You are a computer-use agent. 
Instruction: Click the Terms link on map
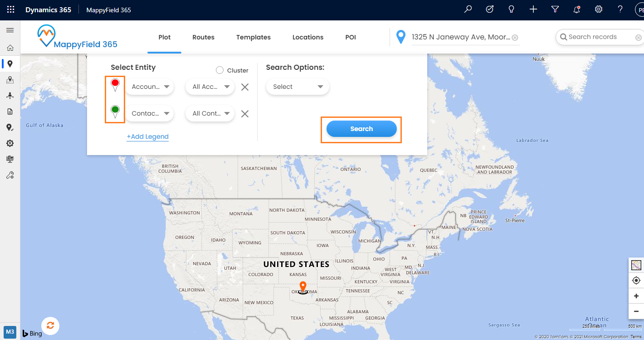pos(636,337)
